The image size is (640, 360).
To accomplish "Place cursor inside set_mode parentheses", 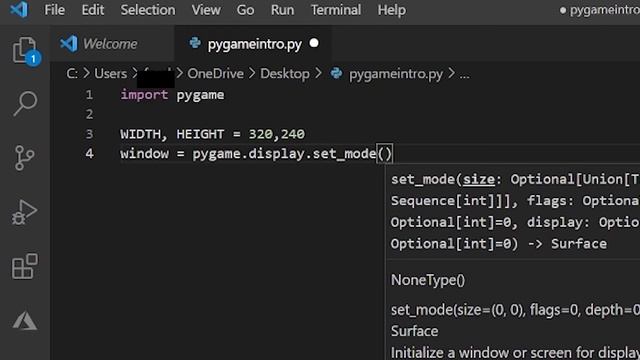I will click(x=384, y=154).
